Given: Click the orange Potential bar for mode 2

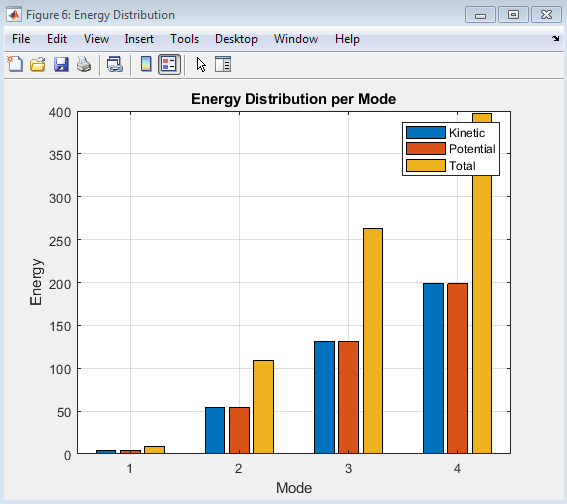Looking at the screenshot, I should coord(239,430).
